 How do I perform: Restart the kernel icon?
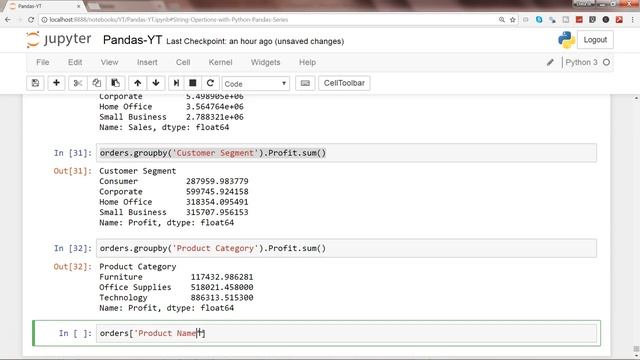pyautogui.click(x=210, y=83)
